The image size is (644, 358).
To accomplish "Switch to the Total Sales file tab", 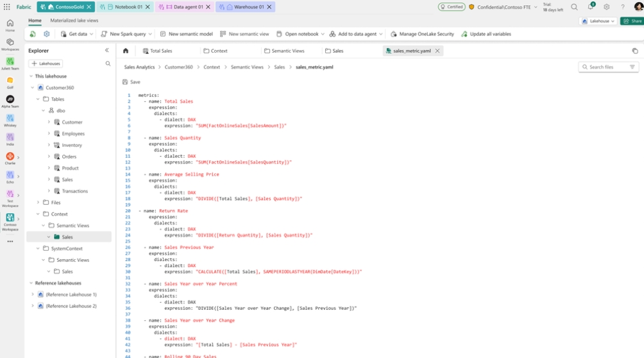I will pos(157,51).
